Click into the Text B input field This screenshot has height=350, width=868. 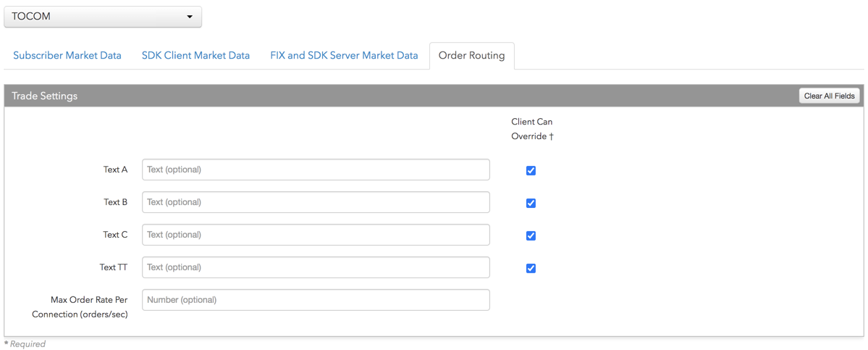pyautogui.click(x=316, y=202)
